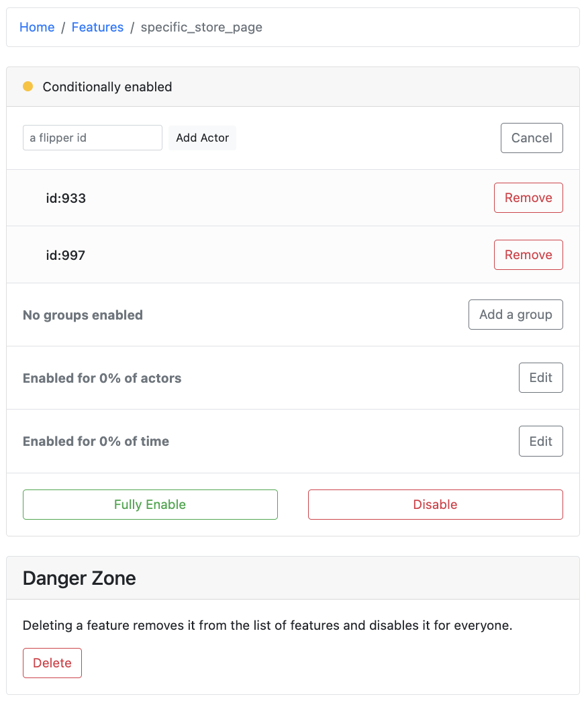
Task: Click the specific_store_page breadcrumb text
Action: (201, 28)
